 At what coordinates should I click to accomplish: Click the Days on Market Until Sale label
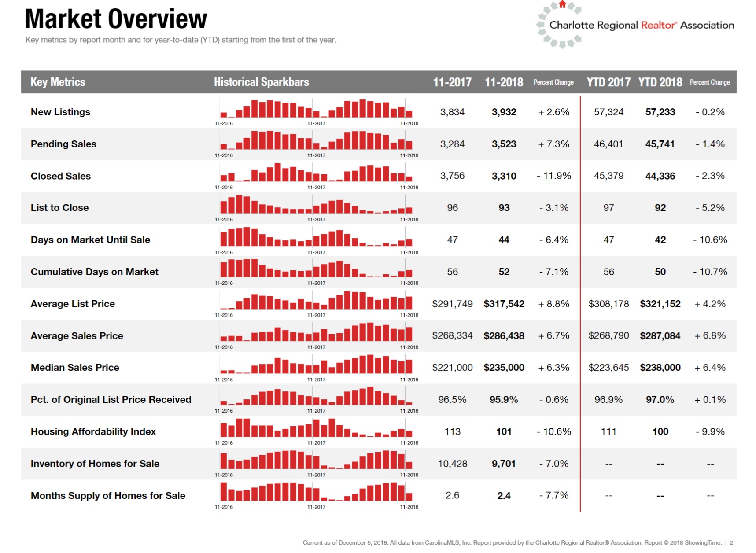pos(90,240)
